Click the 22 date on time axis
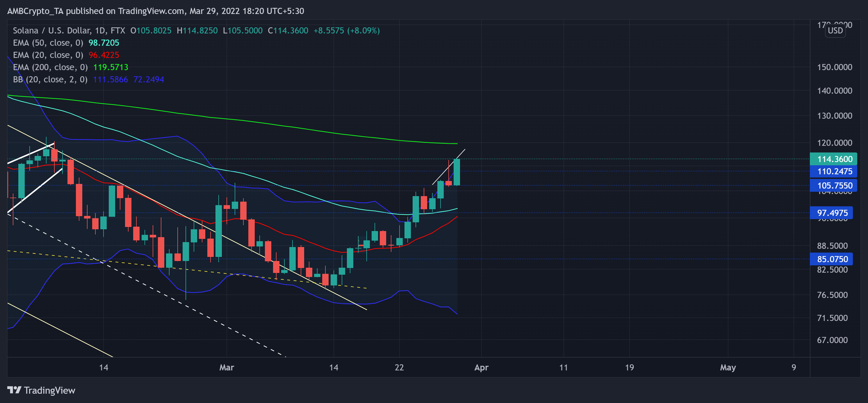The width and height of the screenshot is (868, 403). tap(399, 367)
